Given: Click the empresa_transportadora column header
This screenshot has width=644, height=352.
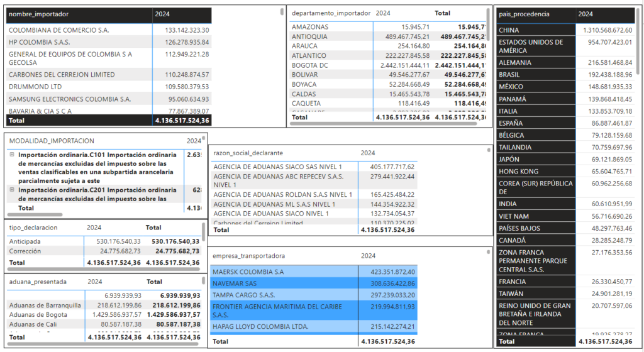Looking at the screenshot, I should 248,256.
